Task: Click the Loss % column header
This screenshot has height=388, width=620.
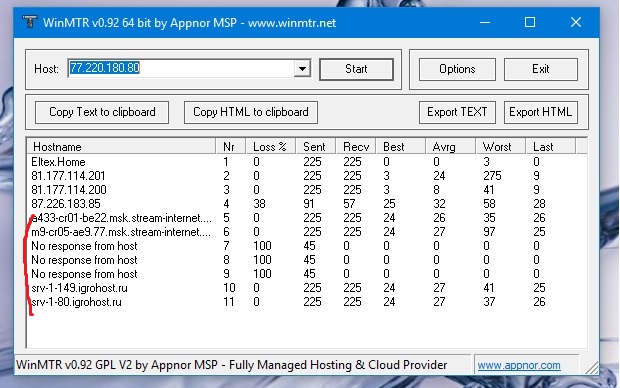Action: [271, 147]
